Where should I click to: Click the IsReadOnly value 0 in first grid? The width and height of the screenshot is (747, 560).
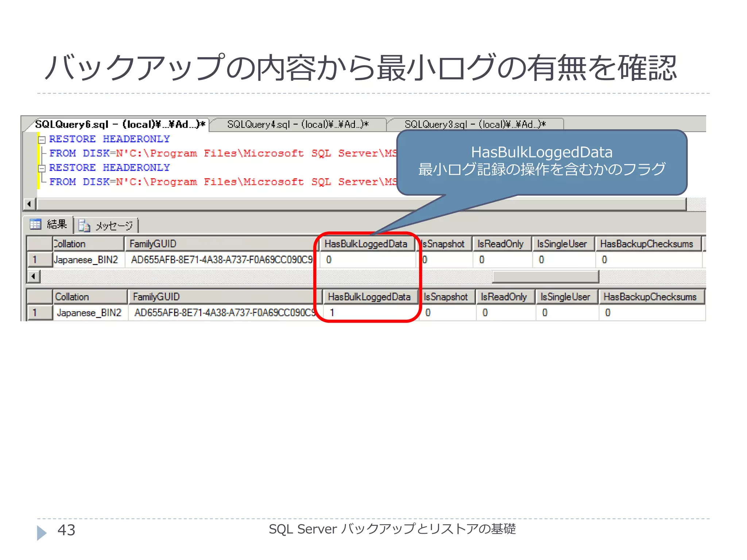click(502, 260)
